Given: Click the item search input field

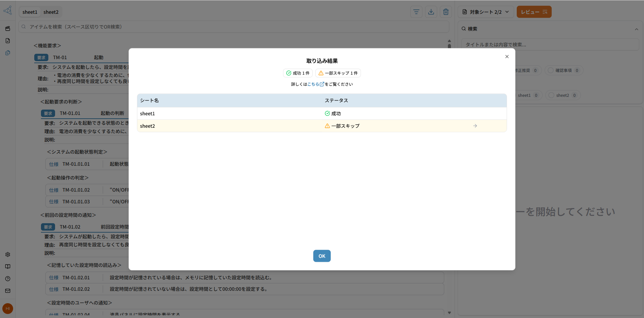Looking at the screenshot, I should (x=235, y=27).
